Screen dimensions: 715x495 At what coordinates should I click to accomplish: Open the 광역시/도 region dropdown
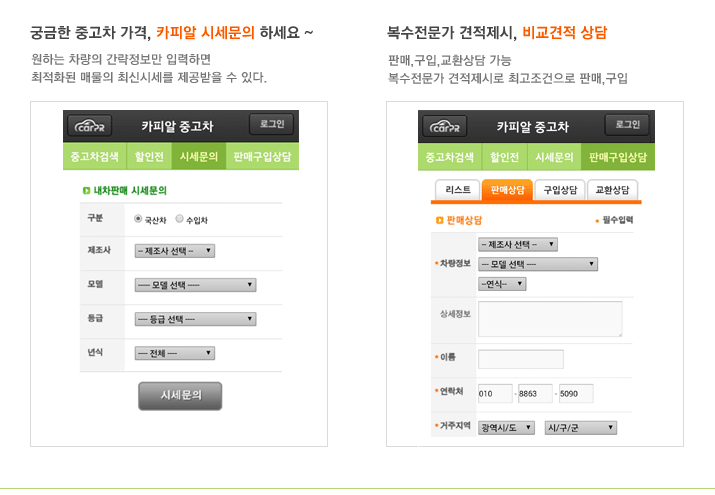(x=506, y=428)
